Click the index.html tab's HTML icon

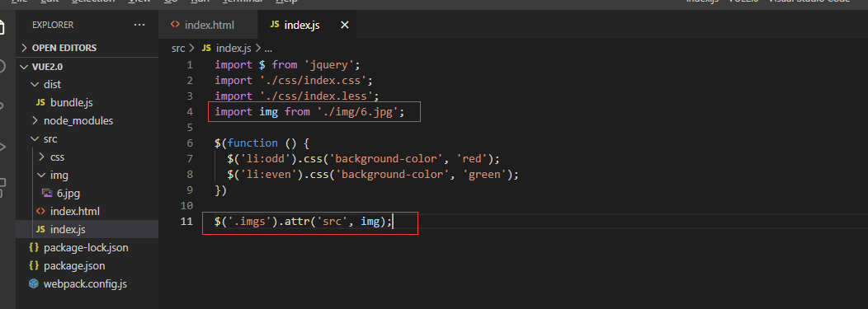point(175,25)
